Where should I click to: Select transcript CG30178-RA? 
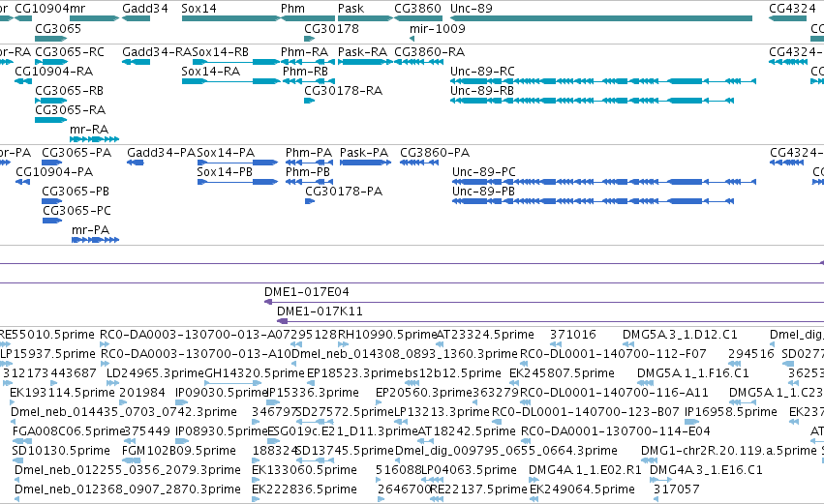click(x=310, y=101)
